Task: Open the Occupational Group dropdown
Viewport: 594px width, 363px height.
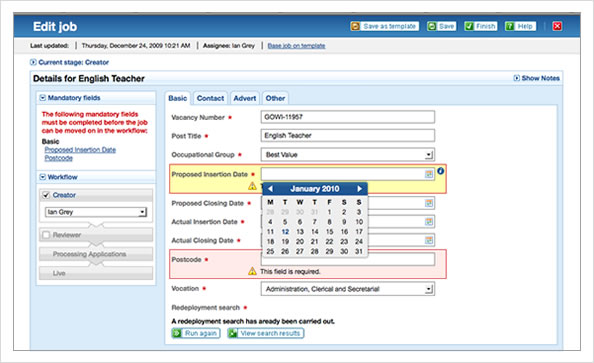Action: (348, 155)
